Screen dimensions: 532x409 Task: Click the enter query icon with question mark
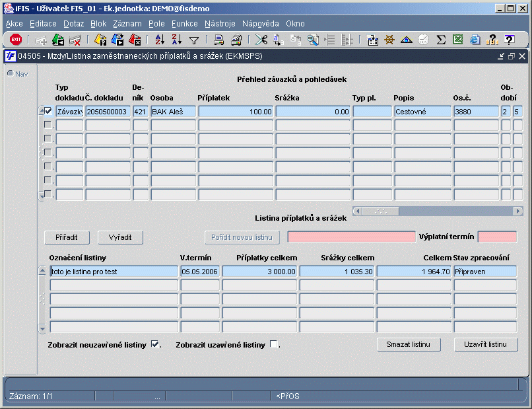click(x=100, y=40)
